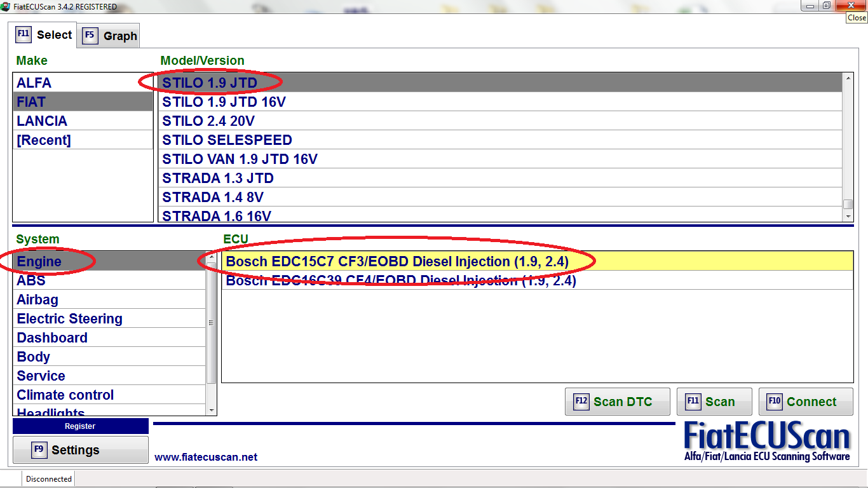Image resolution: width=868 pixels, height=488 pixels.
Task: Click Model/Version list scroll down arrow
Action: pos(848,217)
